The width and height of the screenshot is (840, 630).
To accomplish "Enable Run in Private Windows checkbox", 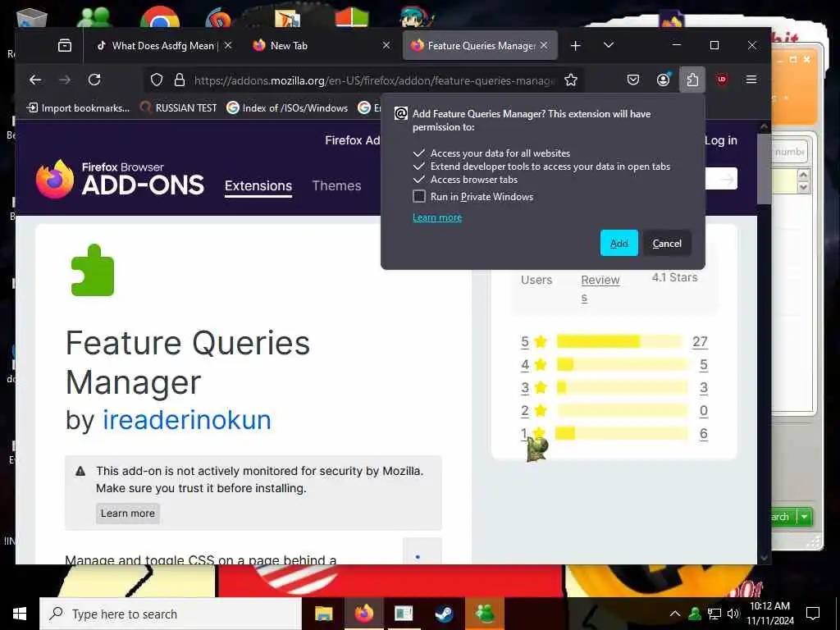I will tap(419, 196).
